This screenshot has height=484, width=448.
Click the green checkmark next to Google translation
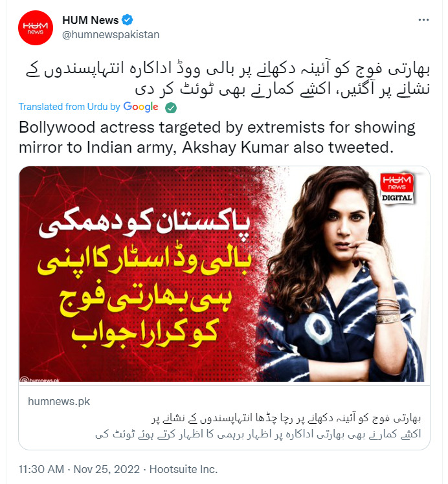171,107
